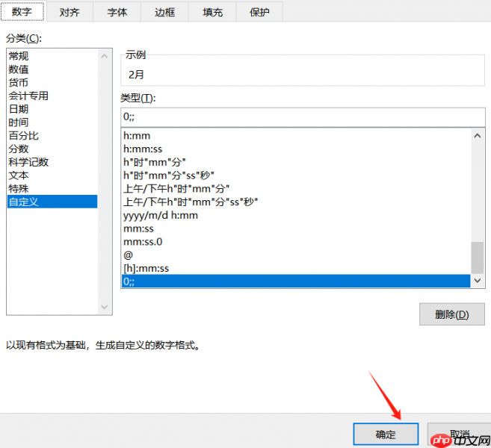Select 数值 category
The height and width of the screenshot is (448, 491).
[52, 69]
